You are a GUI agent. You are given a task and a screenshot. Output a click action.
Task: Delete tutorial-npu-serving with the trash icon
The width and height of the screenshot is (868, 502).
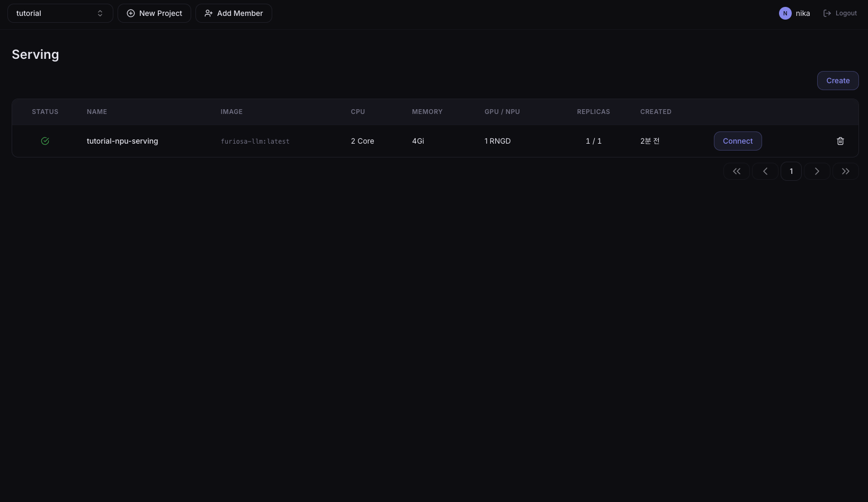[x=840, y=141]
